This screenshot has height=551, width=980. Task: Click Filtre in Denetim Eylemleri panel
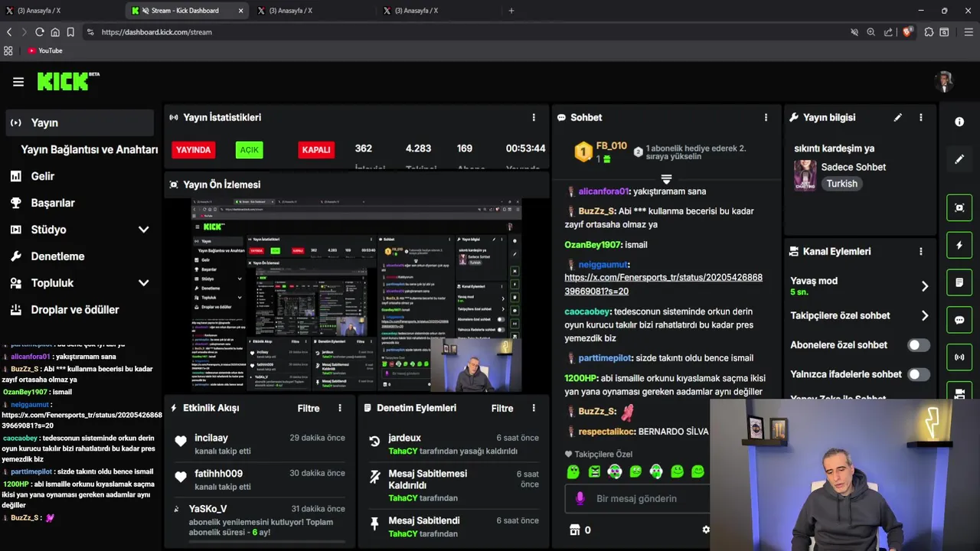(x=502, y=408)
